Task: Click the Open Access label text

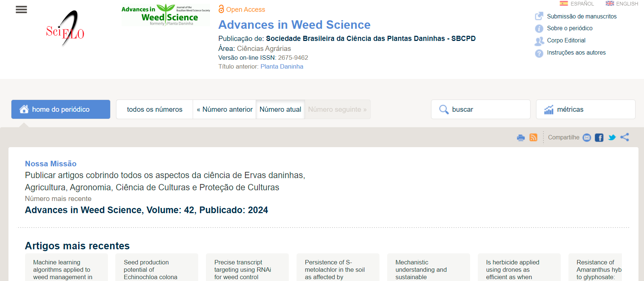Action: coord(245,10)
